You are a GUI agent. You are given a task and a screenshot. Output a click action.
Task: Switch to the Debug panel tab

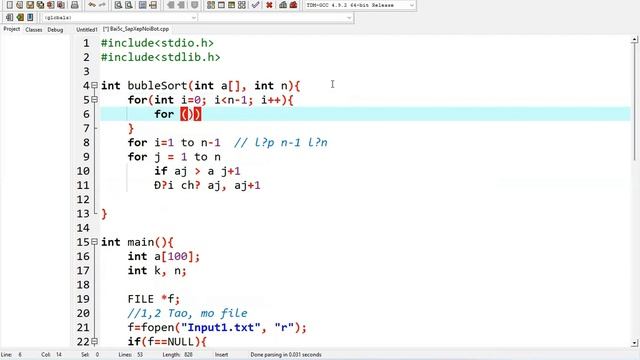tap(55, 29)
